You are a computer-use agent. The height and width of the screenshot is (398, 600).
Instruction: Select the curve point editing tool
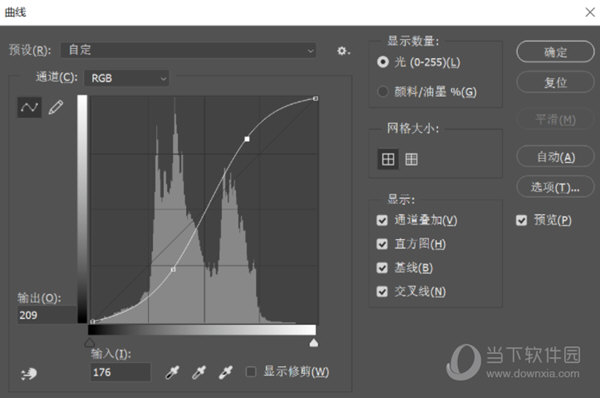point(29,107)
